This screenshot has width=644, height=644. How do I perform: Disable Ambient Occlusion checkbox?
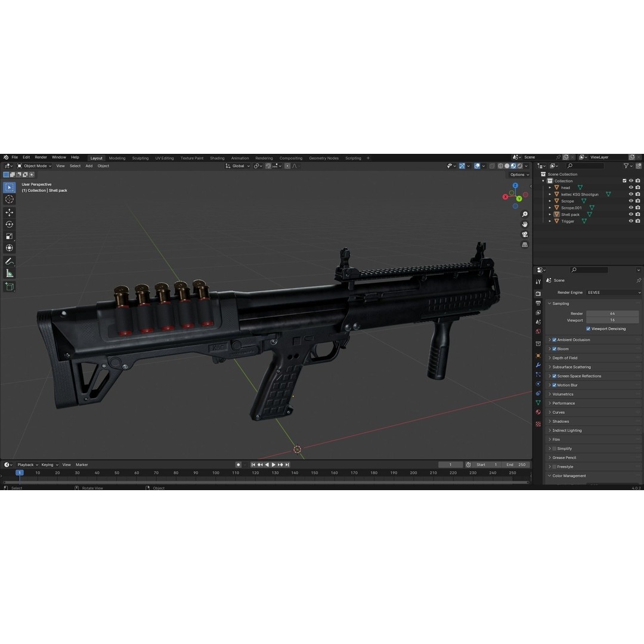pyautogui.click(x=554, y=340)
